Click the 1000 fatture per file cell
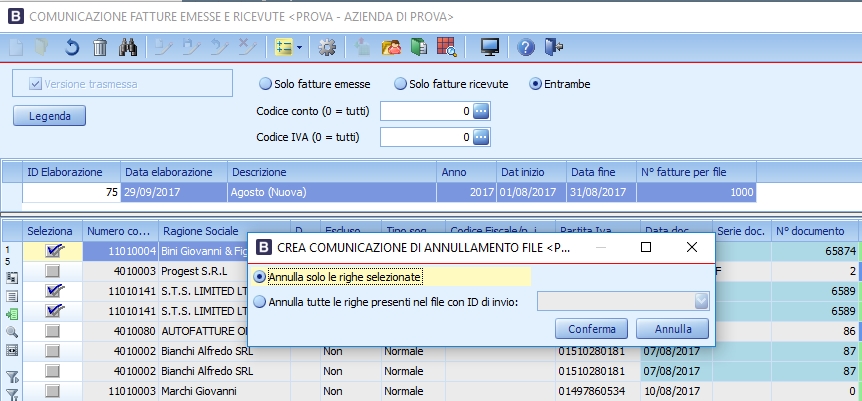The width and height of the screenshot is (862, 401). tap(696, 193)
